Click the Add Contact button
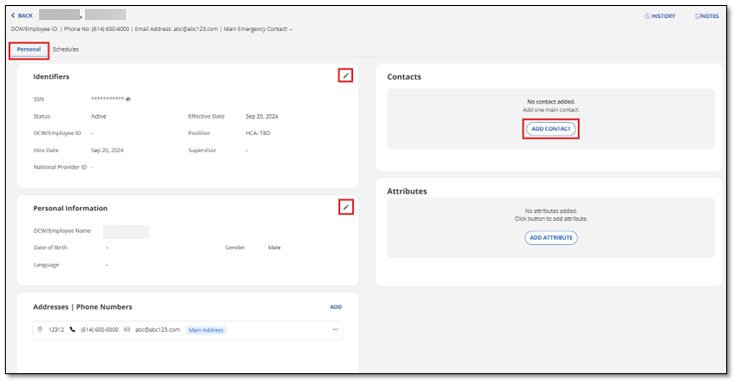The height and width of the screenshot is (384, 736). click(x=551, y=129)
